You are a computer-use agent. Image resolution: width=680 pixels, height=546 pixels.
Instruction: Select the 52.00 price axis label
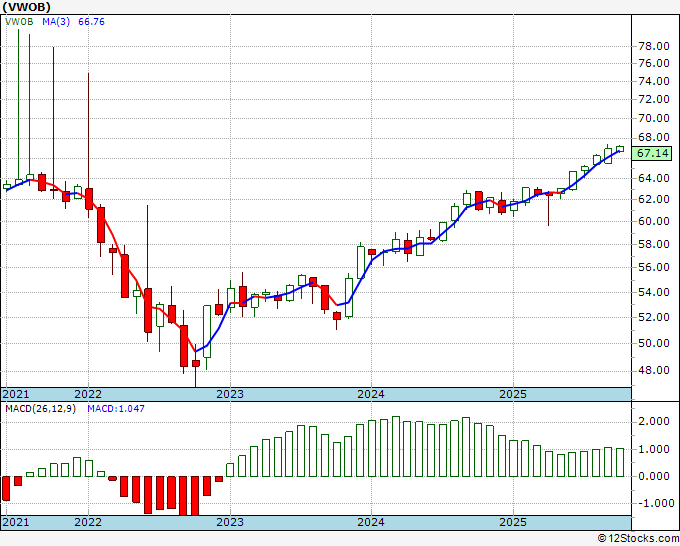click(x=654, y=317)
